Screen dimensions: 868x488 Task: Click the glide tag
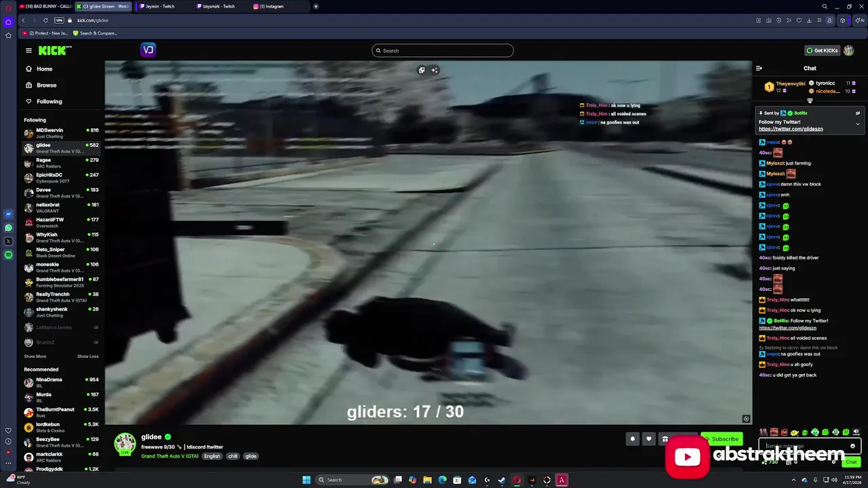click(251, 456)
